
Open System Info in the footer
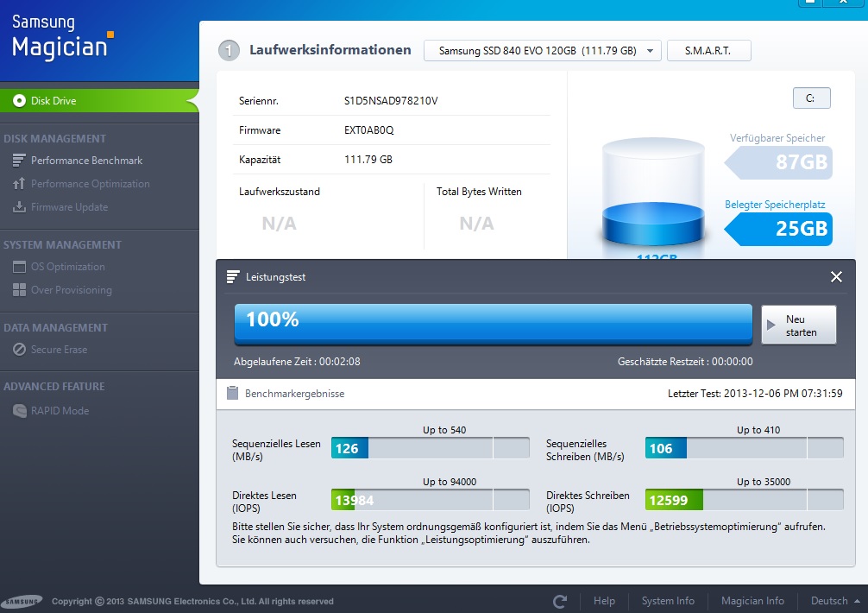(668, 601)
